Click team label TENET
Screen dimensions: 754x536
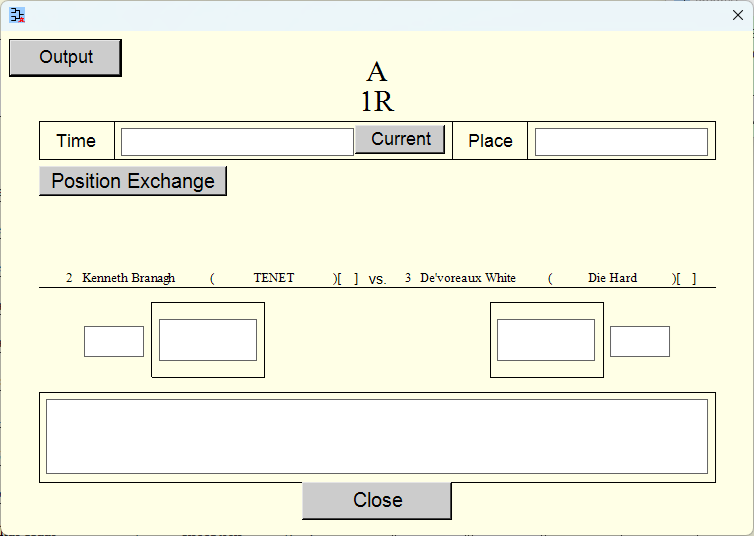(274, 278)
